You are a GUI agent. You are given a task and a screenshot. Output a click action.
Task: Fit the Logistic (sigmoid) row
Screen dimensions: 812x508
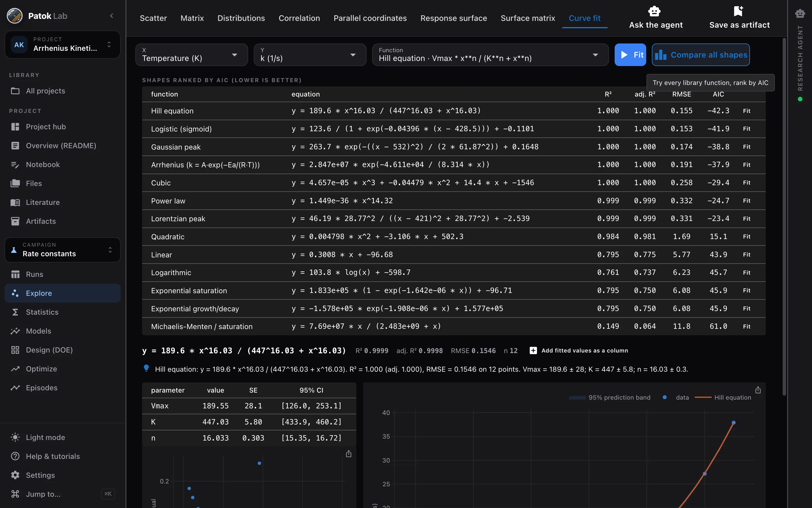tap(747, 129)
